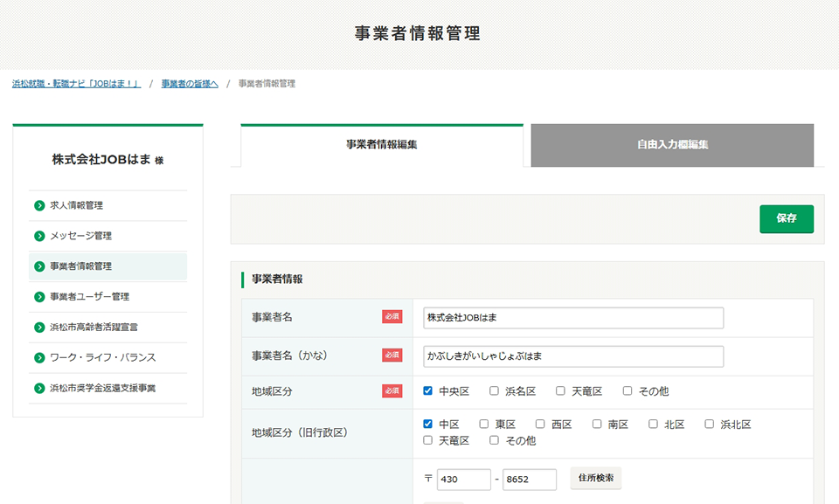Screen dimensions: 839x504
Task: Click the arrow icon beside 事業者情報管理
Action: pos(39,266)
